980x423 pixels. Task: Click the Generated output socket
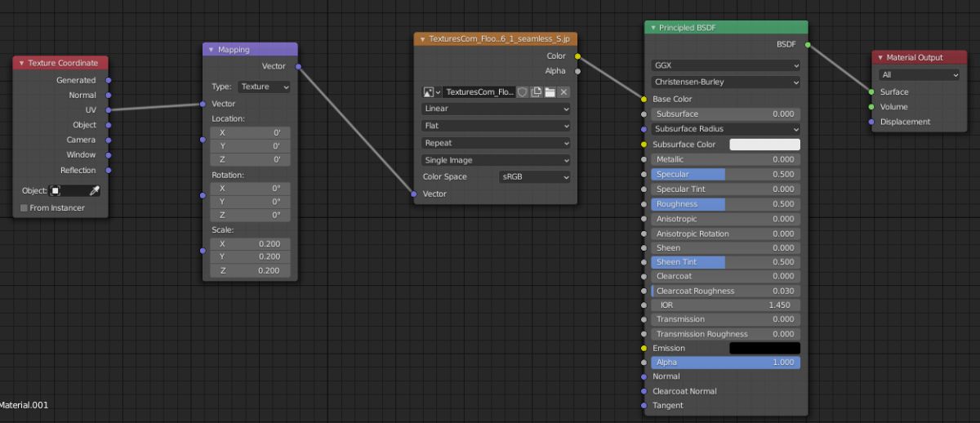109,80
